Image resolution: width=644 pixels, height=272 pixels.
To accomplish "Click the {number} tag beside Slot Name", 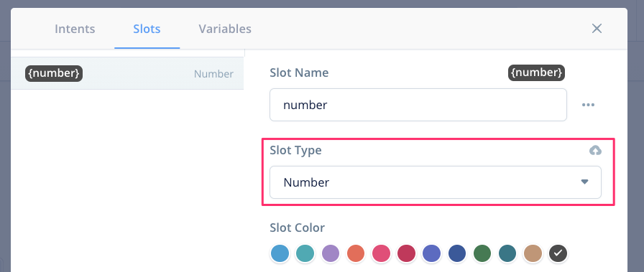I will tap(536, 72).
